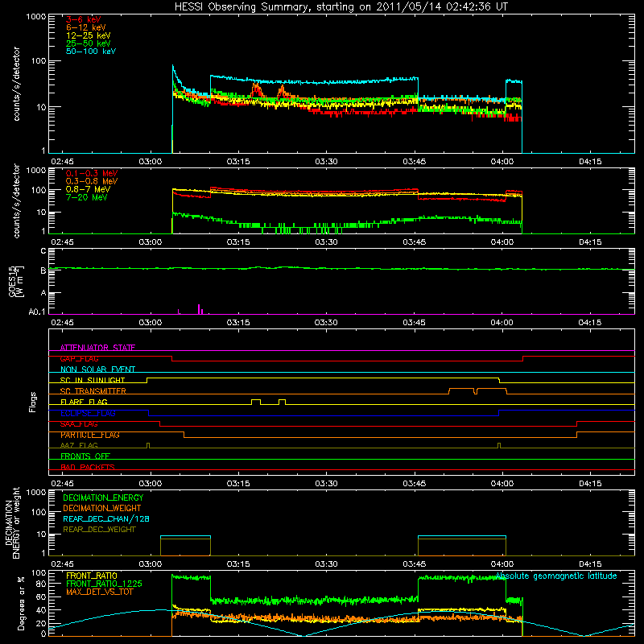Select the 6-12 keV legend label
This screenshot has width=644, height=644.
pyautogui.click(x=85, y=27)
